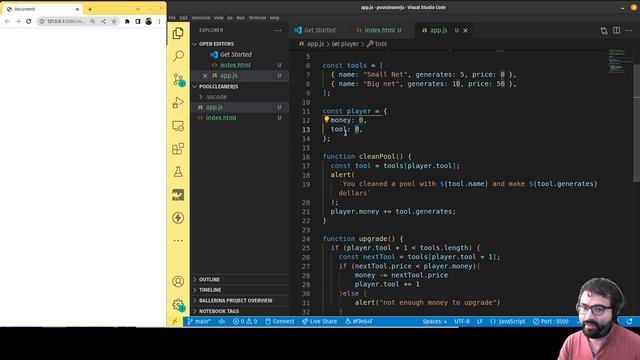This screenshot has width=640, height=360.
Task: Open the Edit menu
Action: (x=184, y=18)
